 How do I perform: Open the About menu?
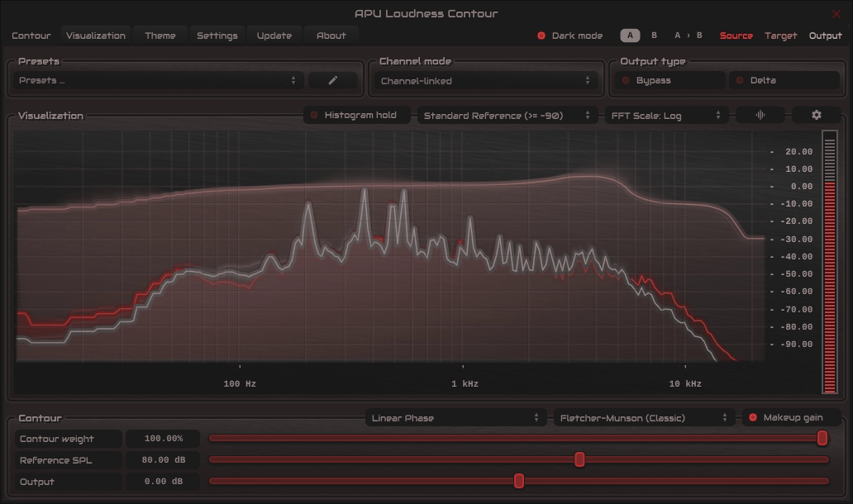(x=331, y=36)
